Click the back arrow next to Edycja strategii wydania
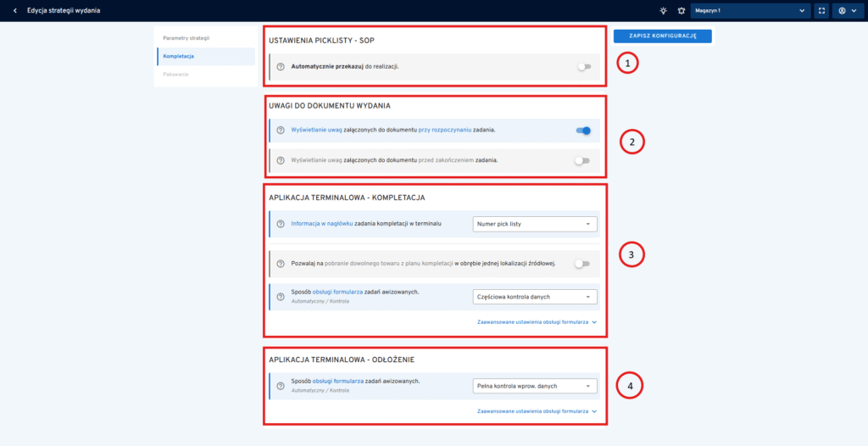The height and width of the screenshot is (446, 868). click(14, 10)
